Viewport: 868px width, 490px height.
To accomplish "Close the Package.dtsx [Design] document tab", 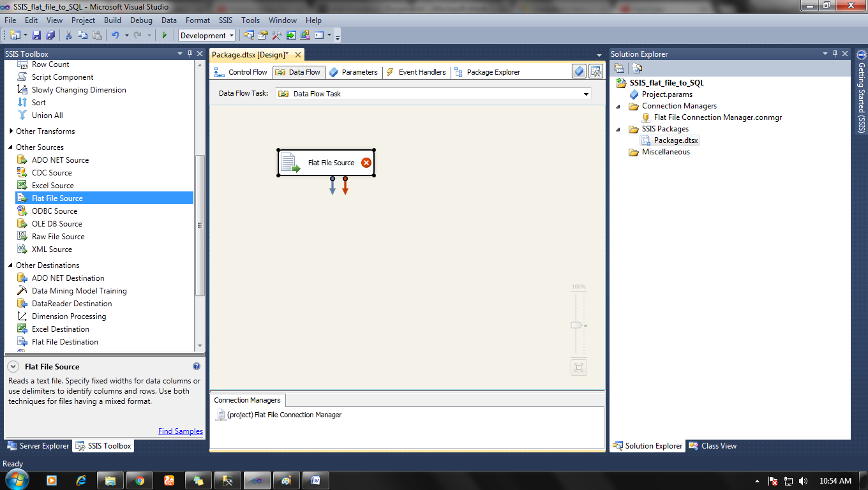I will (297, 55).
